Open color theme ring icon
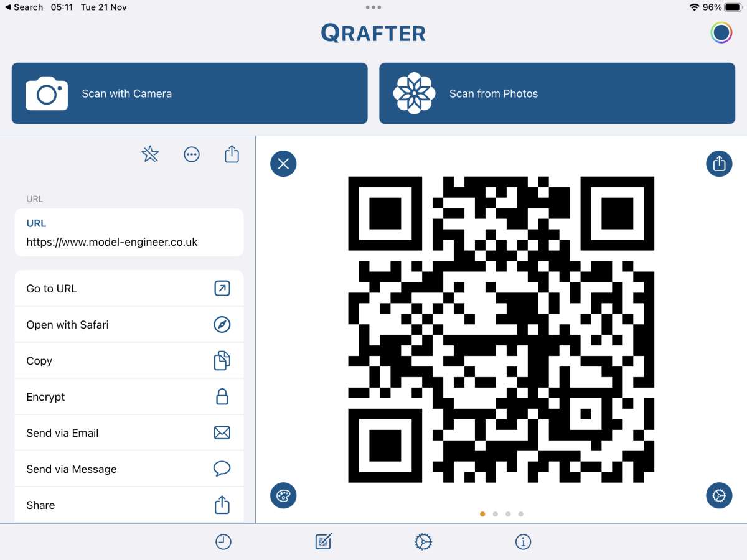Image resolution: width=747 pixels, height=560 pixels. click(x=721, y=32)
